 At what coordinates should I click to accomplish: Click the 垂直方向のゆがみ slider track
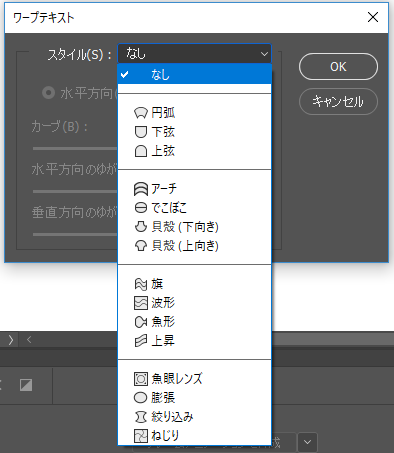[x=75, y=234]
